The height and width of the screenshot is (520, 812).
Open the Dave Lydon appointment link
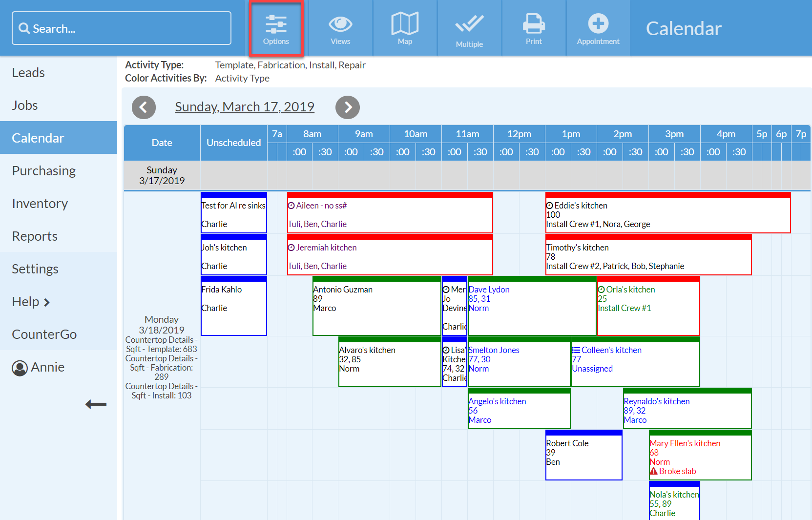click(489, 289)
